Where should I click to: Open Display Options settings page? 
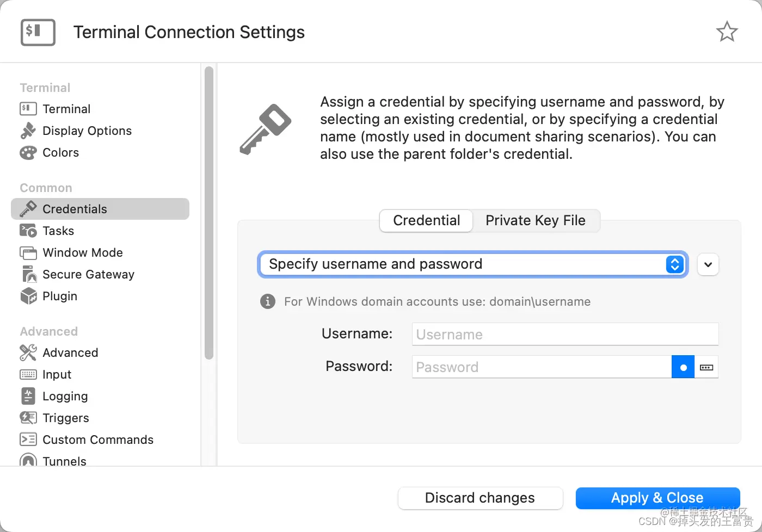(87, 131)
